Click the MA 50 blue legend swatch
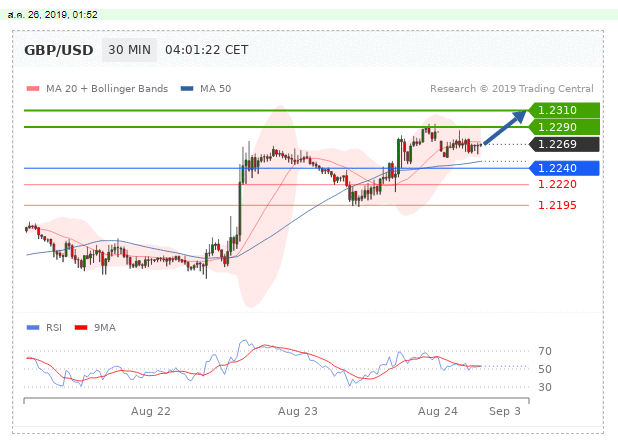 click(187, 89)
